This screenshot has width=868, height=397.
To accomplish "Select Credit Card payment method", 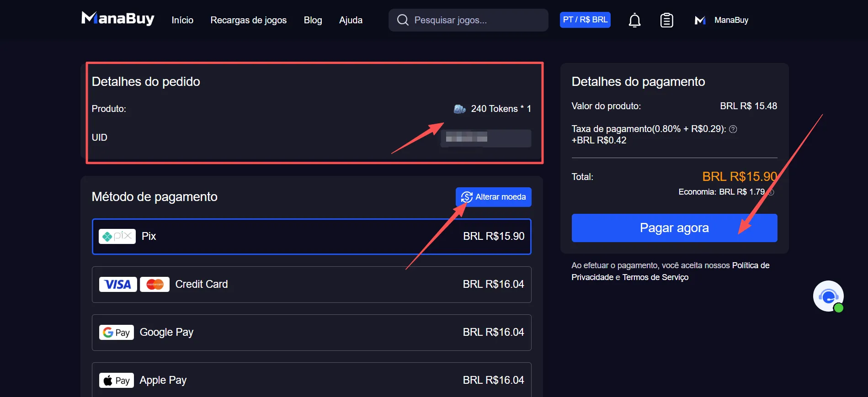I will click(x=312, y=285).
